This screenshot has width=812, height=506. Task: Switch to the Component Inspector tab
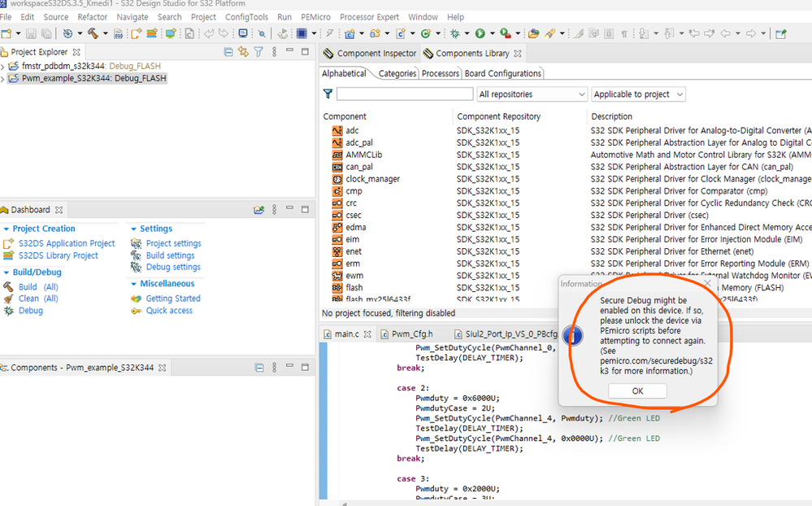371,54
